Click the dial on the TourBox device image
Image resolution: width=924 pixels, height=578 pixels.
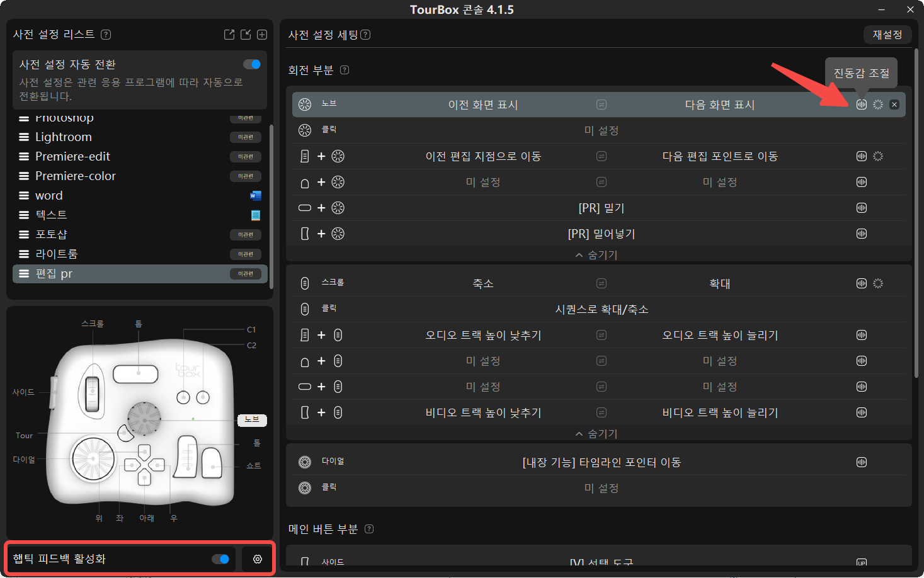click(x=93, y=458)
